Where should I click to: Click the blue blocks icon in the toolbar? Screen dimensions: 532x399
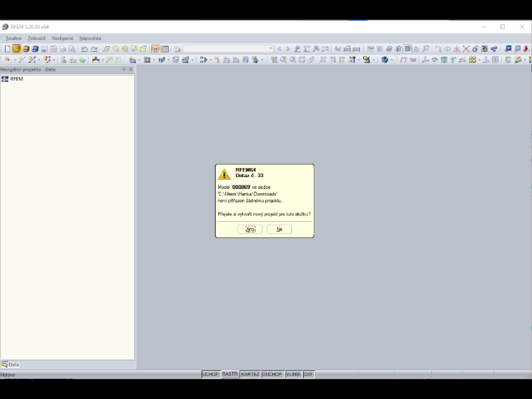35,49
